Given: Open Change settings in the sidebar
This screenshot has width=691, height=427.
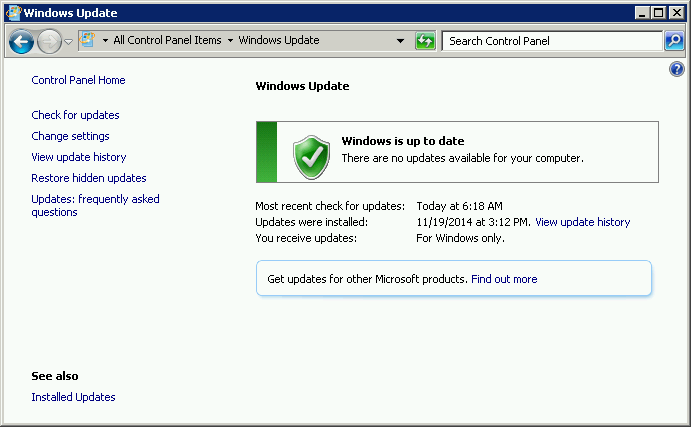Looking at the screenshot, I should point(70,136).
